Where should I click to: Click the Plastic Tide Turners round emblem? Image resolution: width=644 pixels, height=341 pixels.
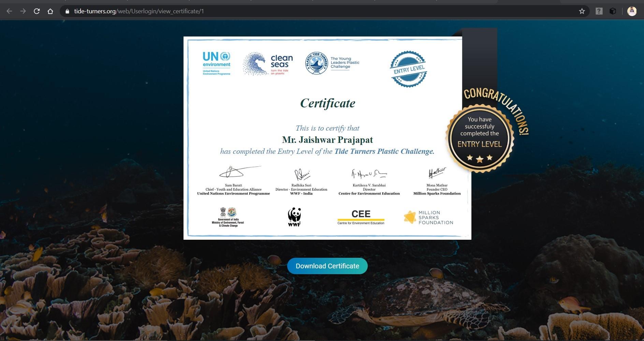pos(316,63)
